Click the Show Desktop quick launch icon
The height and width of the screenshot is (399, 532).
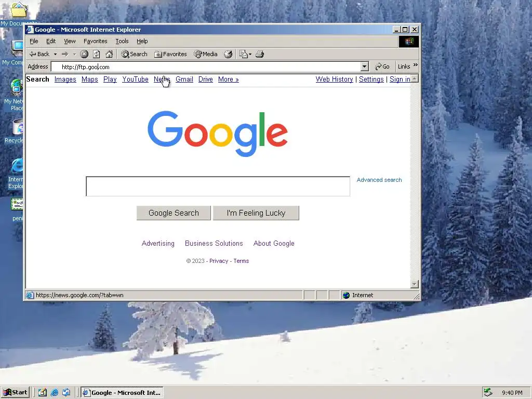click(43, 393)
